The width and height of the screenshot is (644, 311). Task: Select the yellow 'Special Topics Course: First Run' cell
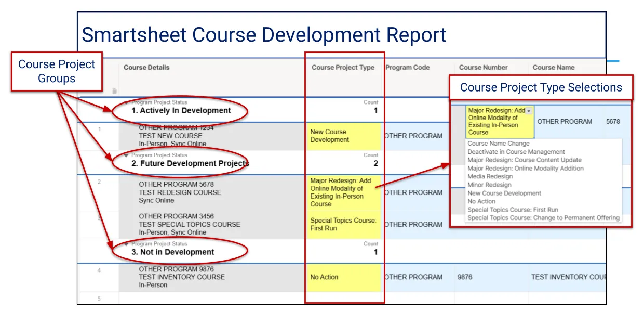[344, 225]
